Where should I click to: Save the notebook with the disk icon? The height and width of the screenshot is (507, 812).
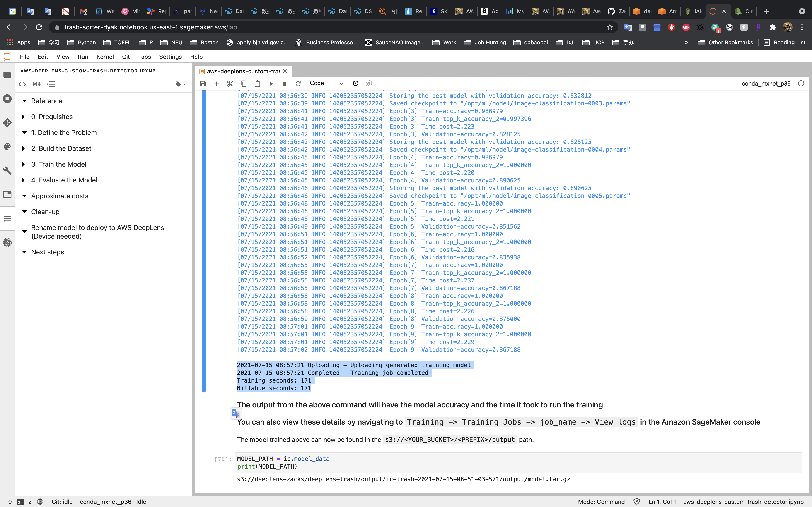[x=203, y=84]
